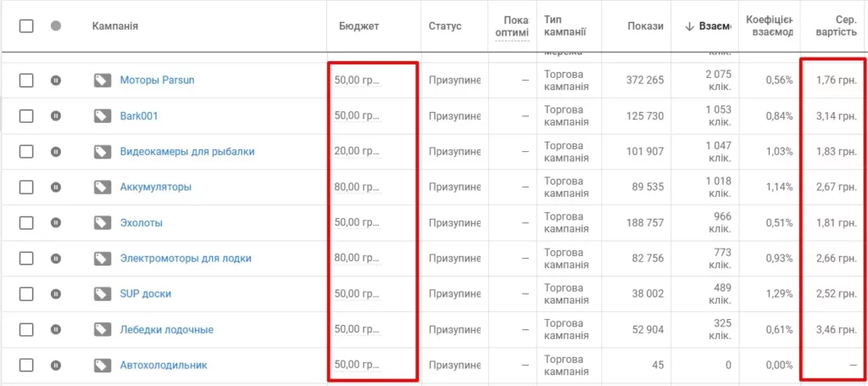Open the pause status icon for Автохолодильник

(x=55, y=366)
